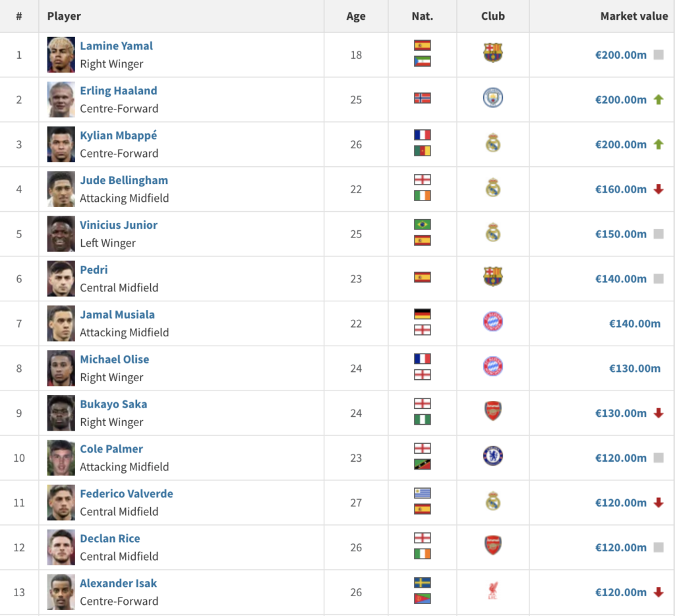Open Jude Bellingham player profile link
Screen dimensions: 675x616
tap(124, 180)
